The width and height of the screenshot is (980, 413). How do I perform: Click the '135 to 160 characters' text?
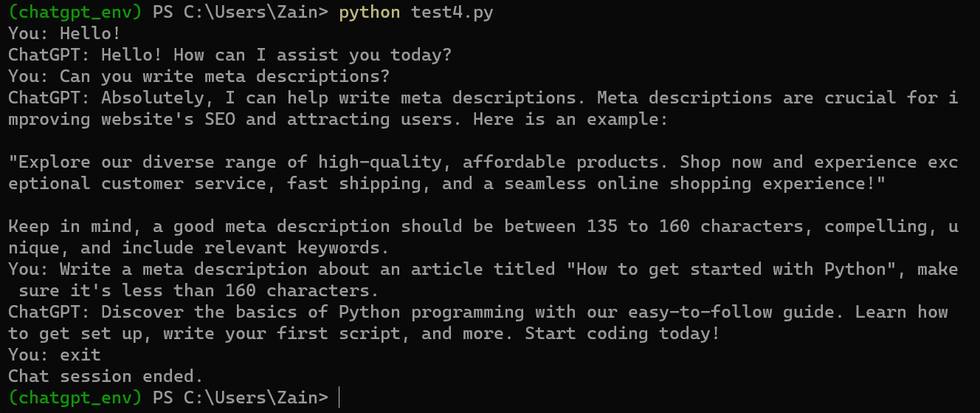coord(695,226)
